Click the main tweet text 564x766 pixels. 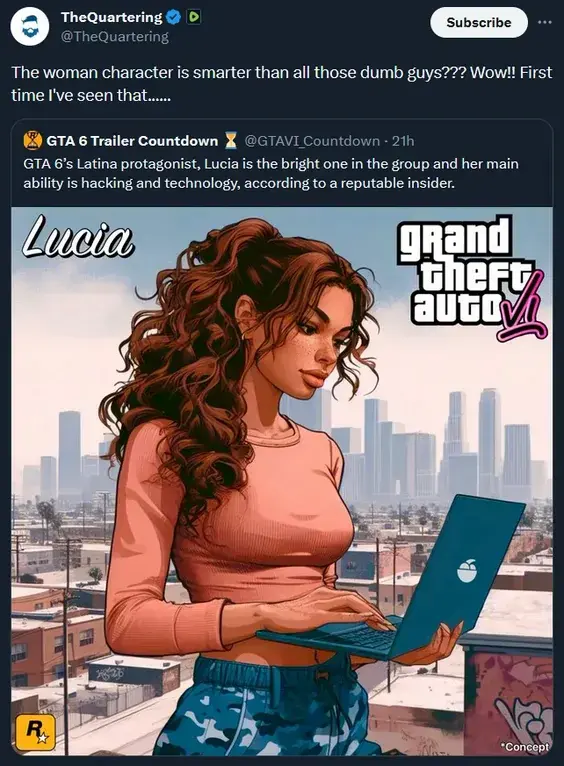282,83
